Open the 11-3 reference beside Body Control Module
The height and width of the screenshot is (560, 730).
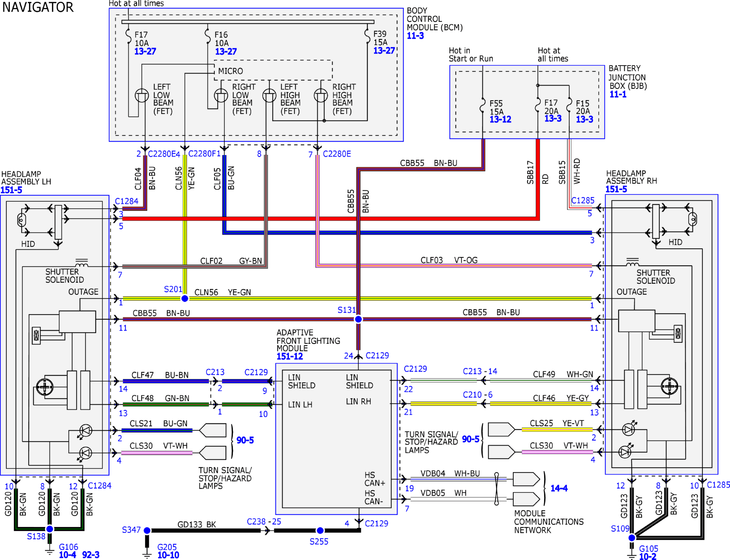[x=415, y=36]
